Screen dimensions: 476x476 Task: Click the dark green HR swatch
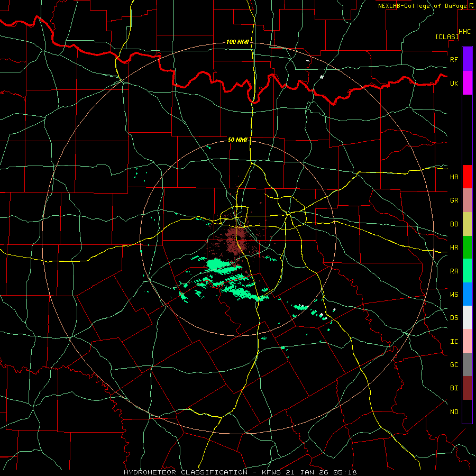[x=467, y=247]
